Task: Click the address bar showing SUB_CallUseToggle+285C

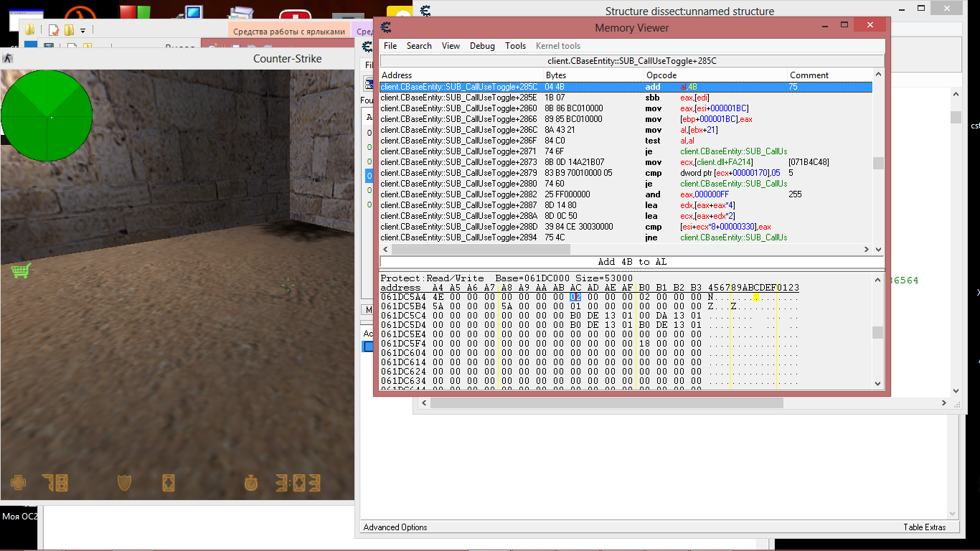Action: pos(632,61)
